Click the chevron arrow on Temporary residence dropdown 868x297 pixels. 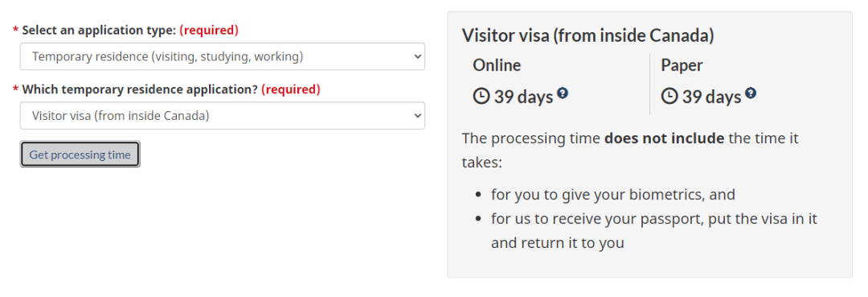(x=417, y=56)
